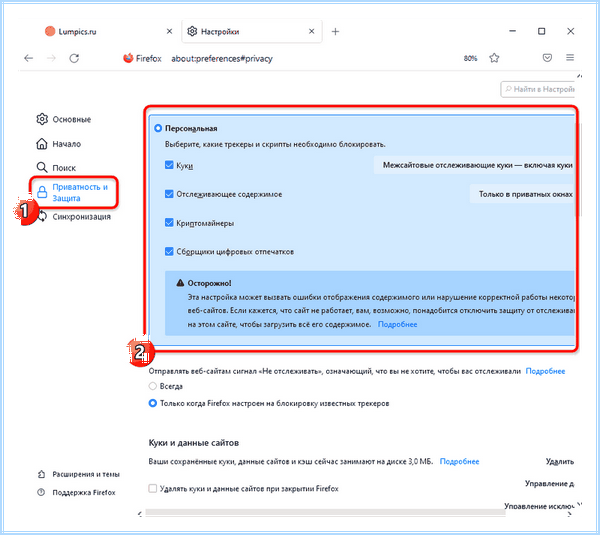Uncheck the Куки checkbox

click(x=169, y=165)
